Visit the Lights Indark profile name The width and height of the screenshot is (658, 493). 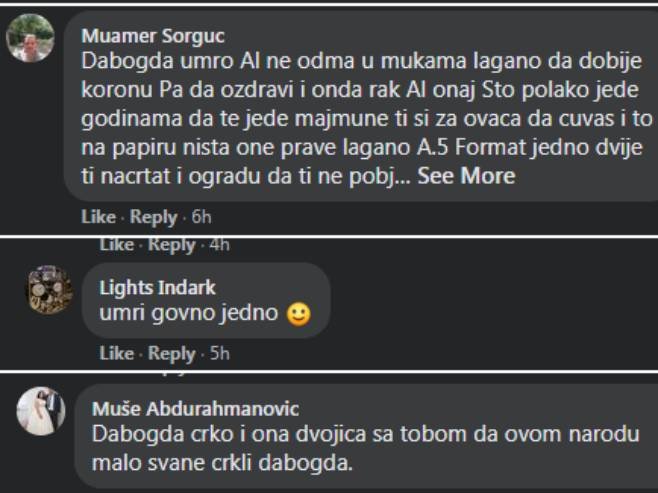[x=157, y=288]
